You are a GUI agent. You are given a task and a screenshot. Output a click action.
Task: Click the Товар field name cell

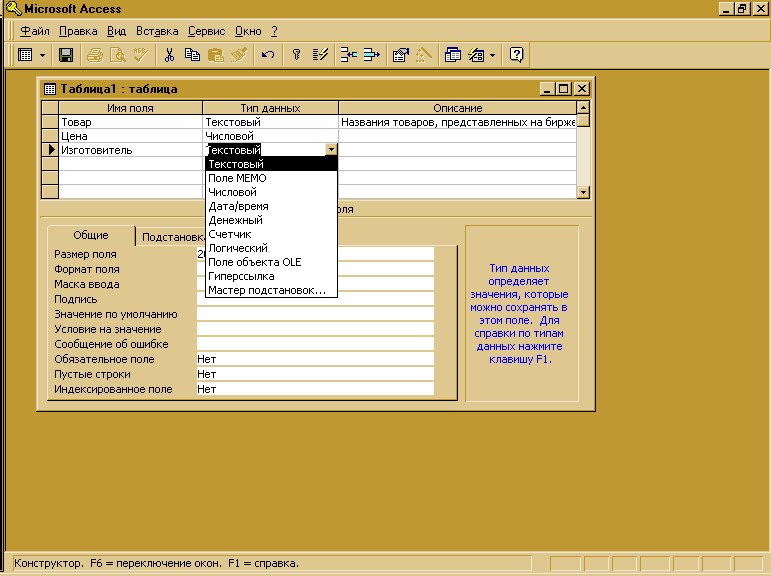(x=130, y=122)
